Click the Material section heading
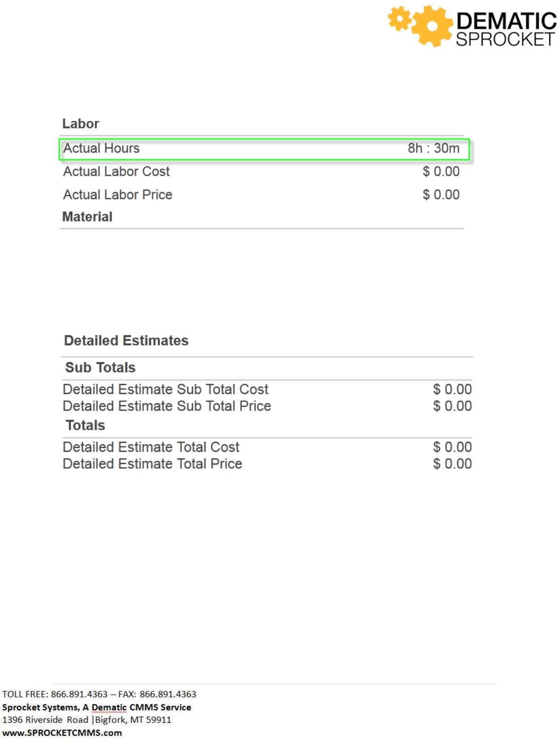560x744 pixels. click(x=88, y=217)
